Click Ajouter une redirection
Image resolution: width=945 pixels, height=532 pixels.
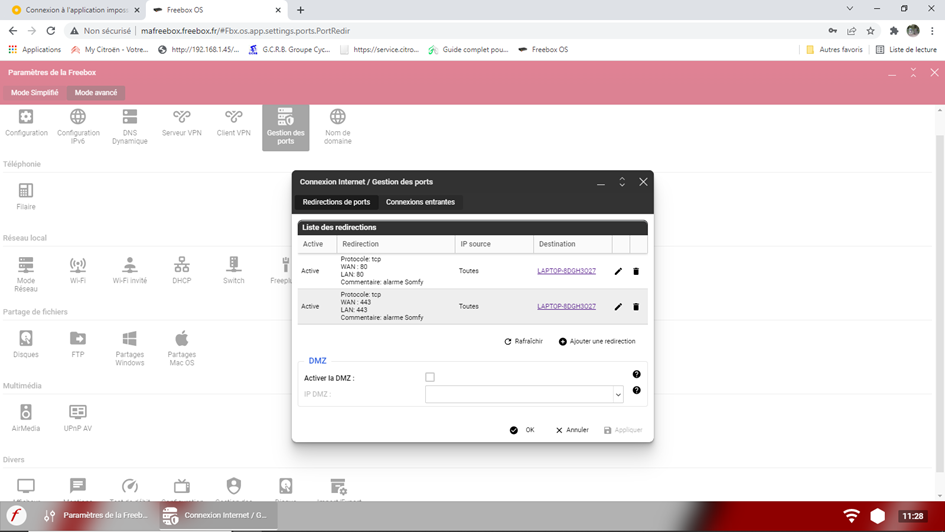[597, 342]
